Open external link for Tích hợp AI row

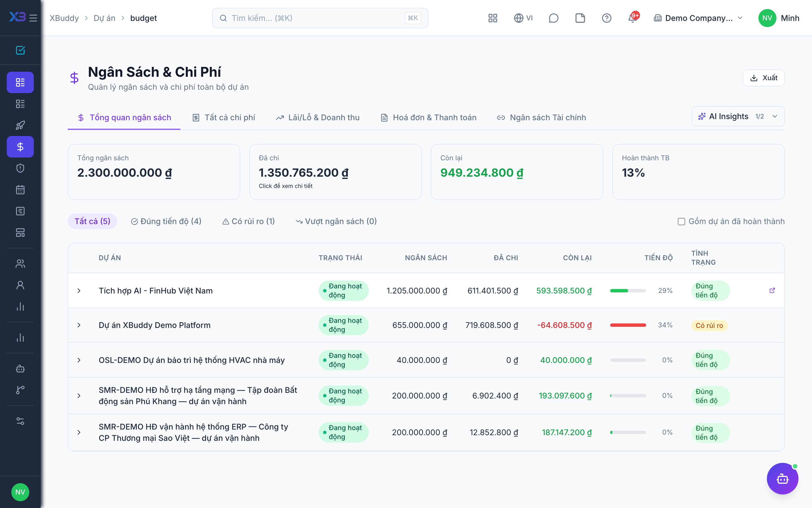[772, 290]
